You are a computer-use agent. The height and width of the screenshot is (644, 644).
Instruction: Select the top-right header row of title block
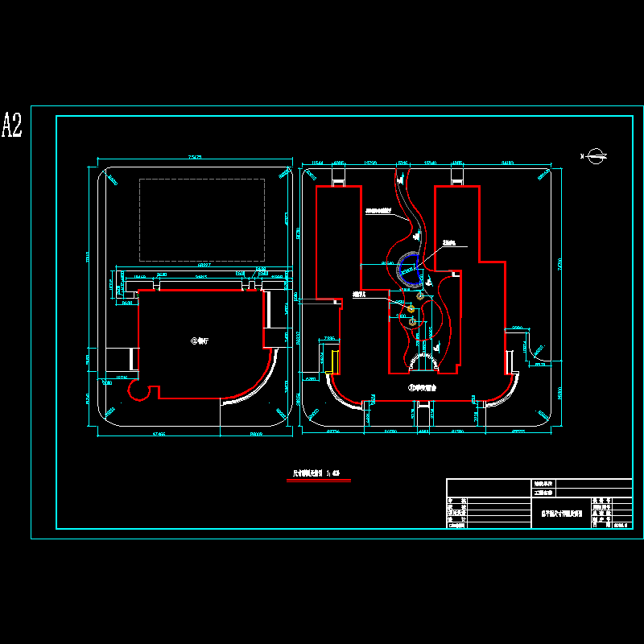(594, 484)
